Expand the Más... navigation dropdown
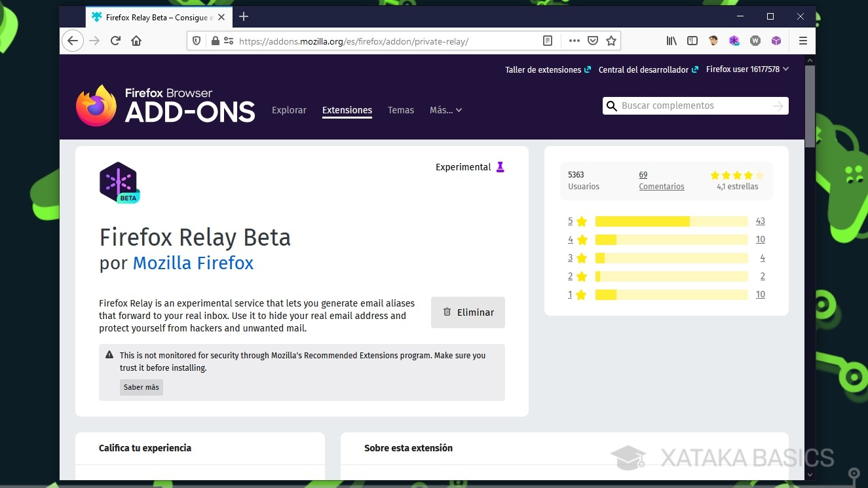 tap(445, 110)
